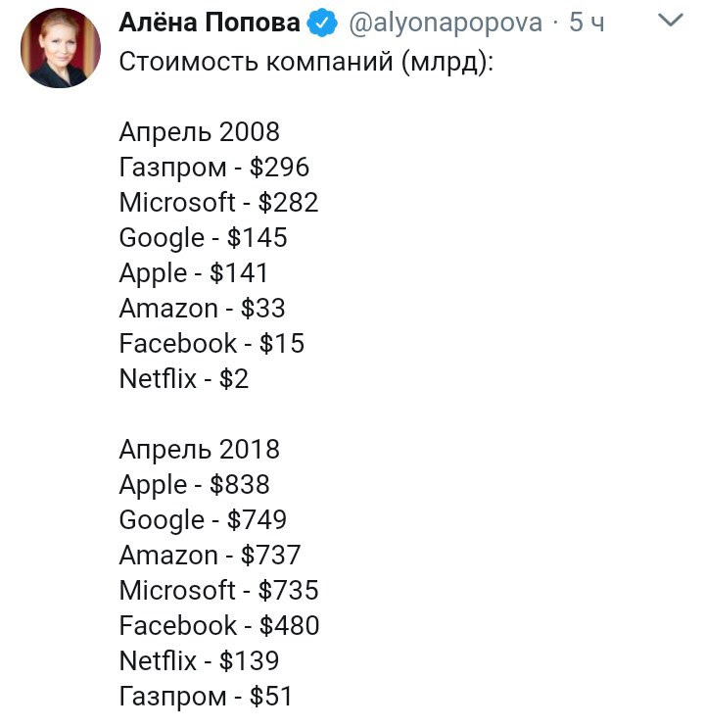Select the "Google - $145" line
This screenshot has width=705, height=728.
tap(203, 238)
